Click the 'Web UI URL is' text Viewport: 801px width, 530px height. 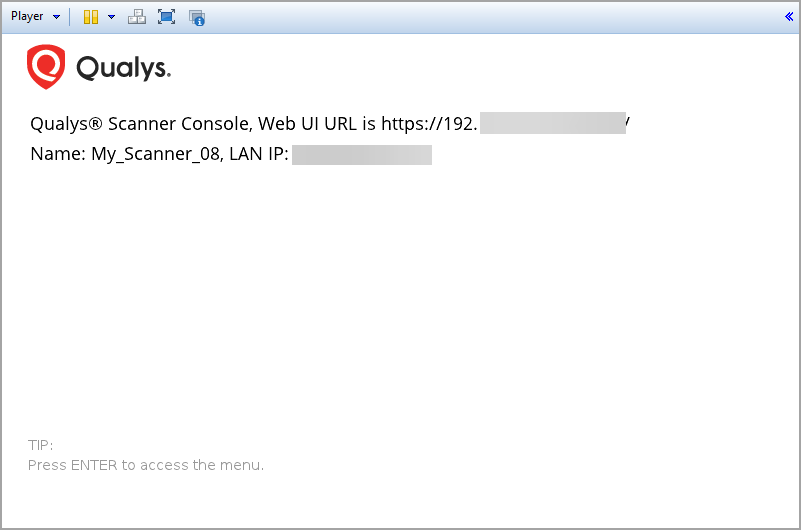click(317, 124)
